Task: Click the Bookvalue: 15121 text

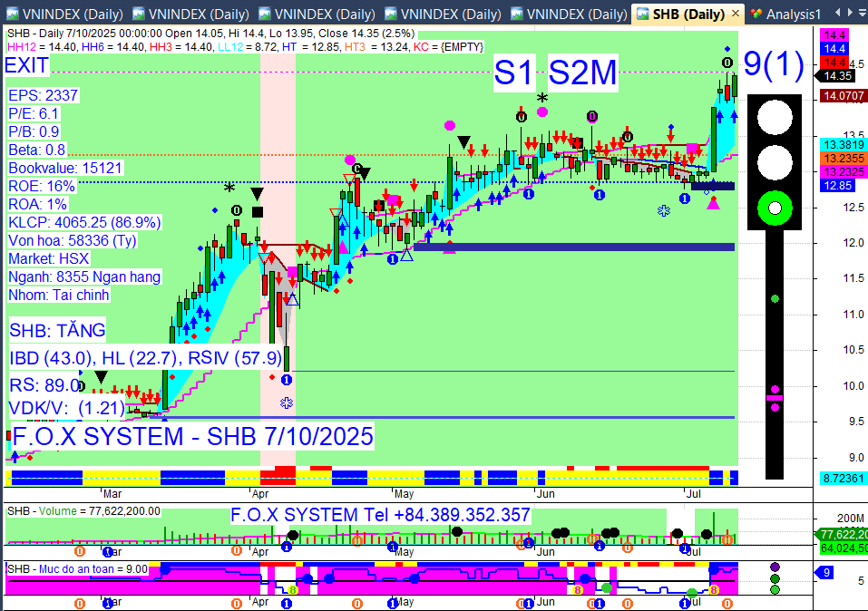Action: click(64, 168)
